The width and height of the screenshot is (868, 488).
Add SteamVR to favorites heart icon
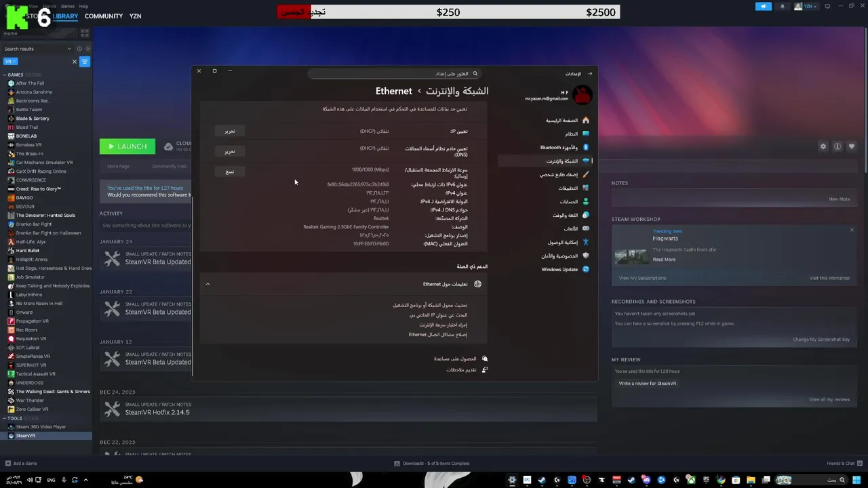pos(852,146)
